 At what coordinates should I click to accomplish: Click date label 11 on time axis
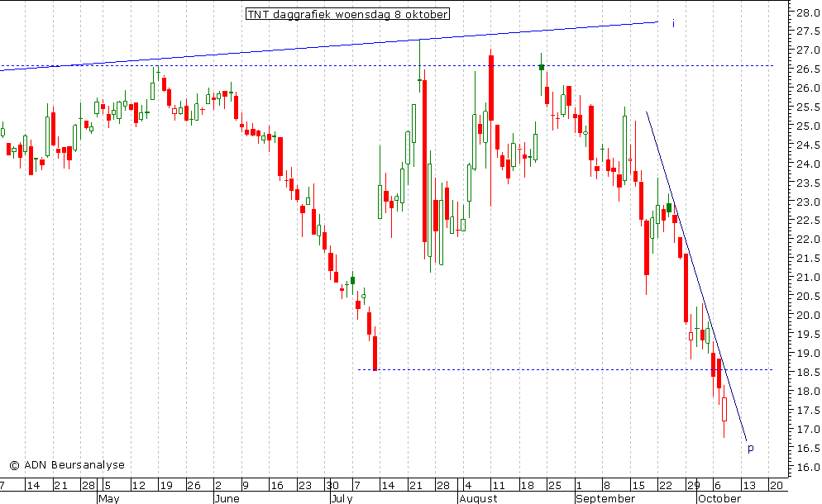[x=499, y=485]
